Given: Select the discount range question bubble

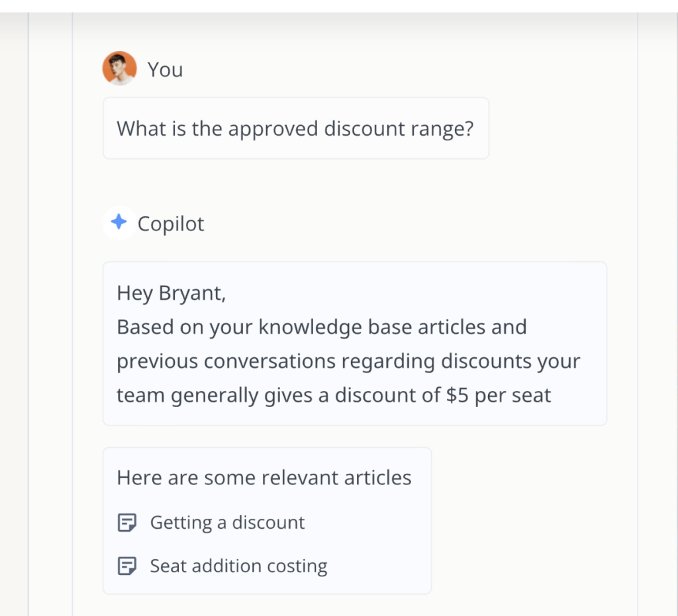Looking at the screenshot, I should coord(295,128).
